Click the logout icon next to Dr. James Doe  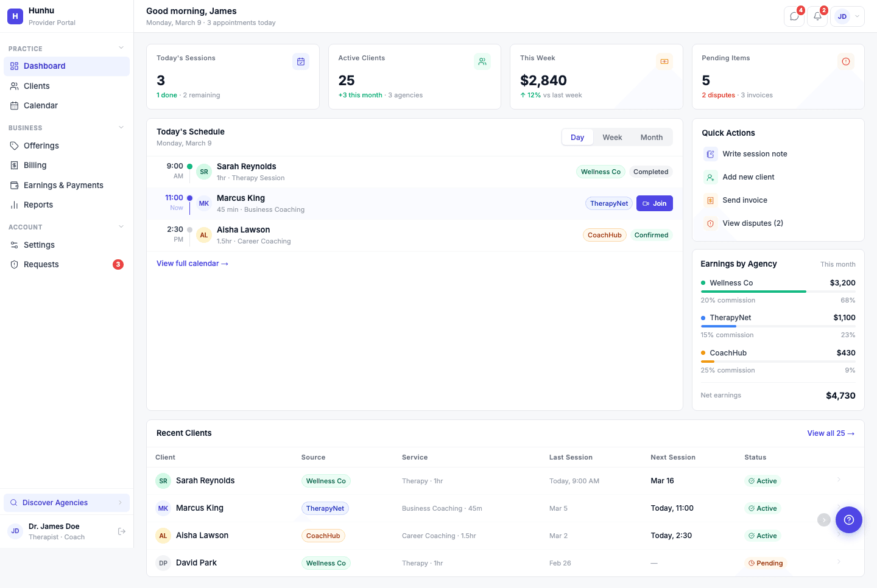click(122, 531)
